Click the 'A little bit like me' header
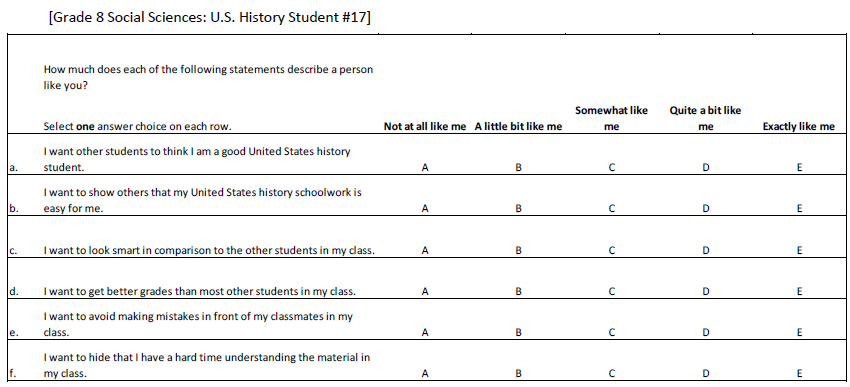Image resolution: width=850 pixels, height=387 pixels. (x=518, y=127)
